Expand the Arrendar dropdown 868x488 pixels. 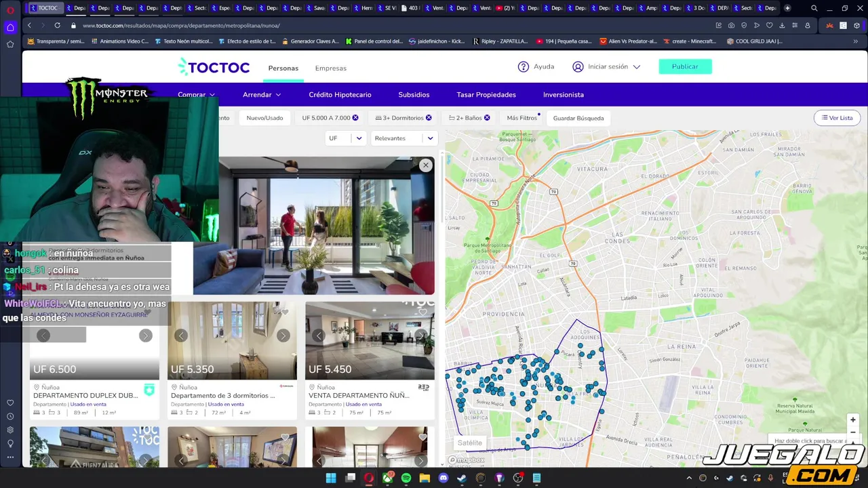pos(262,95)
